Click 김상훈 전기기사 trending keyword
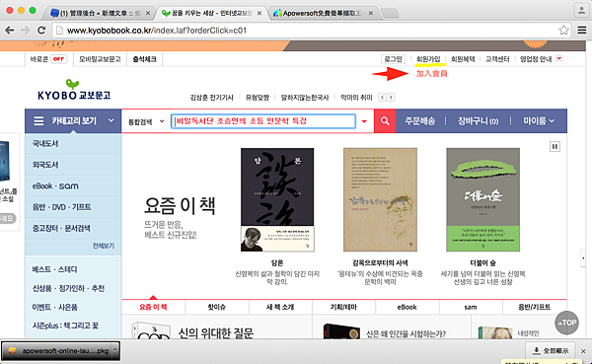The image size is (592, 364). pos(212,98)
